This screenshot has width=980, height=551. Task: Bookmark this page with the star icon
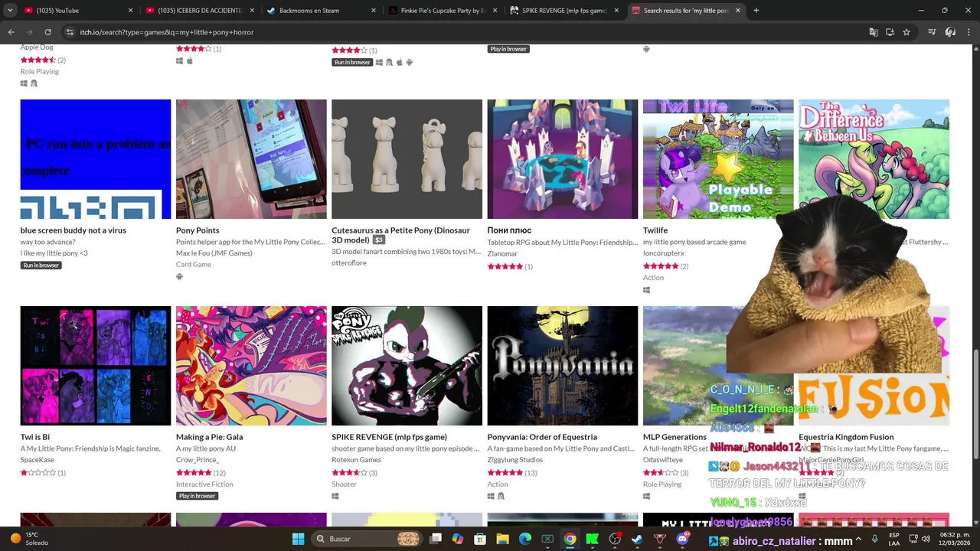(x=906, y=32)
